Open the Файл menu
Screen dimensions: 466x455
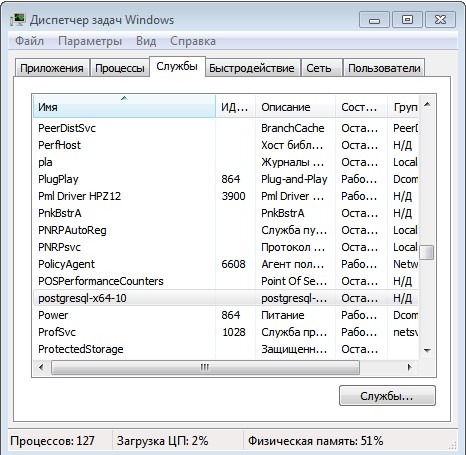[x=29, y=41]
